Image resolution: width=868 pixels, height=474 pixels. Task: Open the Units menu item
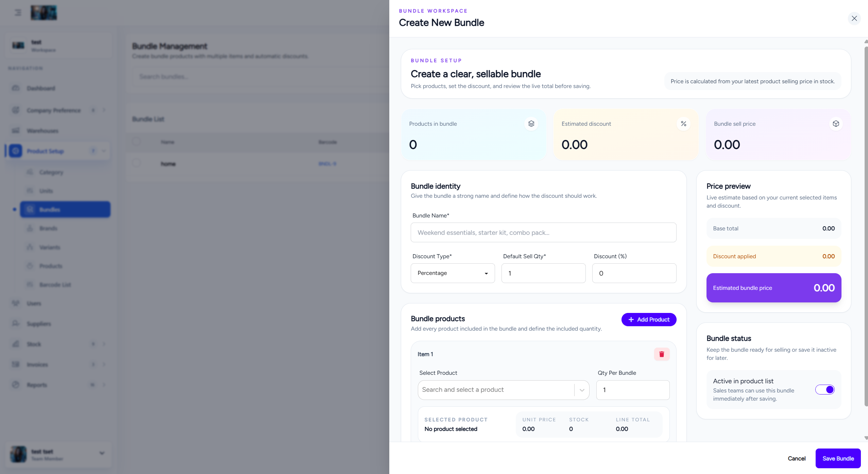(x=65, y=191)
